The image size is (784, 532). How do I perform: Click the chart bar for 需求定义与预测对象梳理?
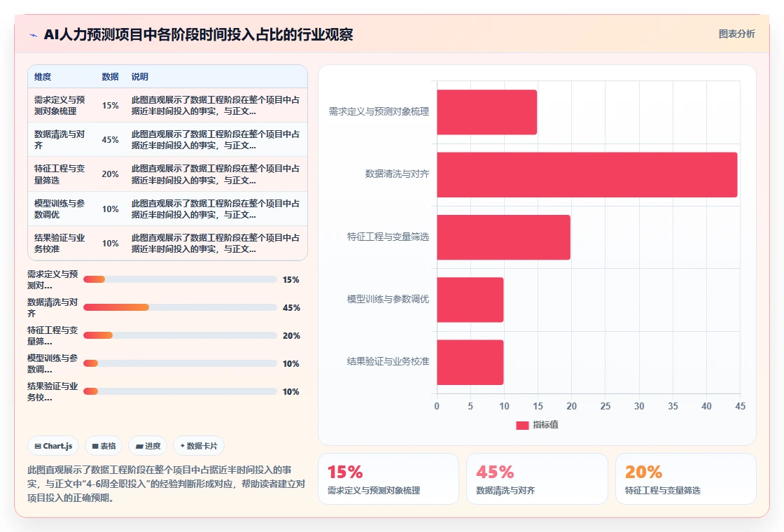(x=487, y=112)
